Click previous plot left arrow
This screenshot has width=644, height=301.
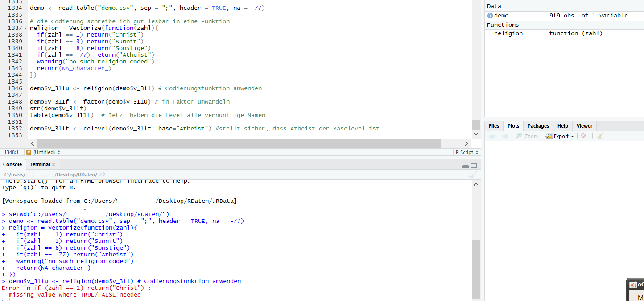click(492, 136)
